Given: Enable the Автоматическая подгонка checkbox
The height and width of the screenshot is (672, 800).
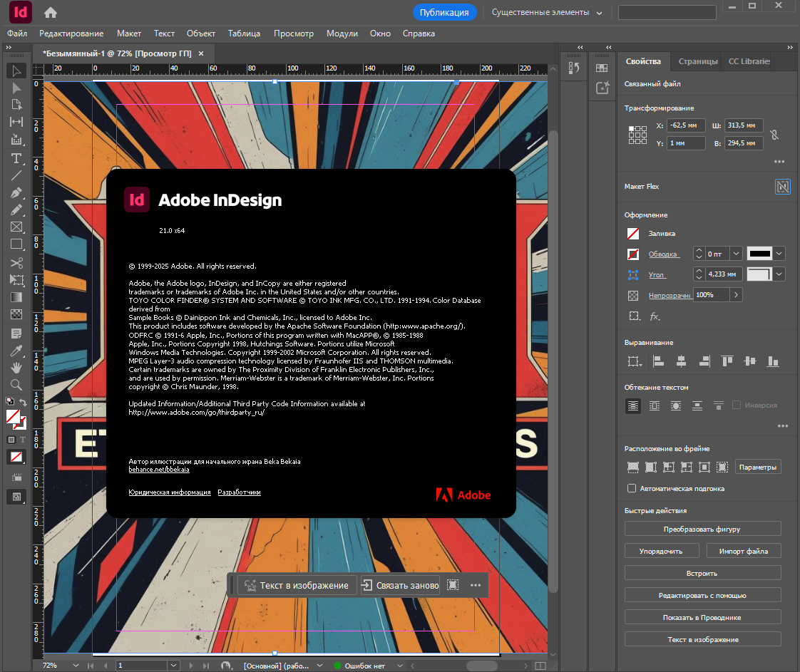Looking at the screenshot, I should pos(632,488).
